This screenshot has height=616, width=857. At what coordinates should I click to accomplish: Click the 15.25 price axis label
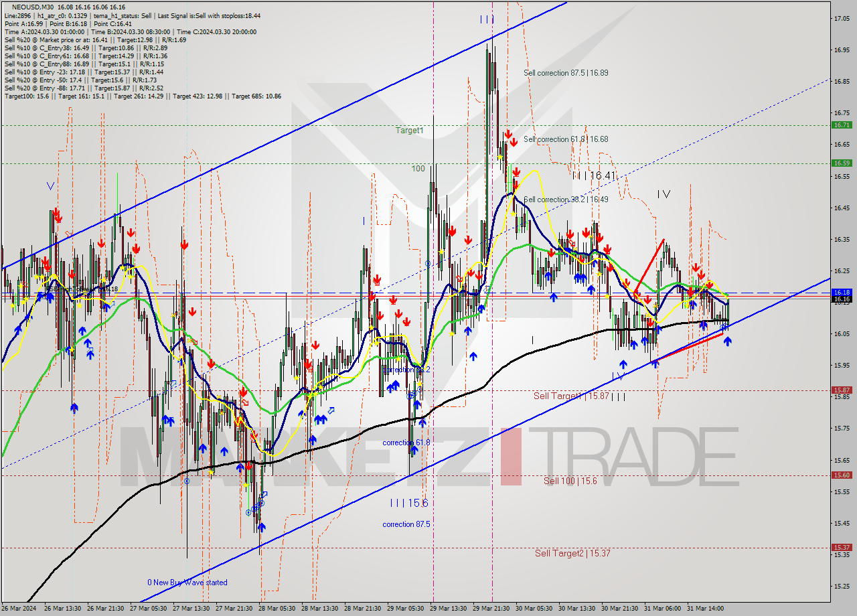(x=842, y=586)
